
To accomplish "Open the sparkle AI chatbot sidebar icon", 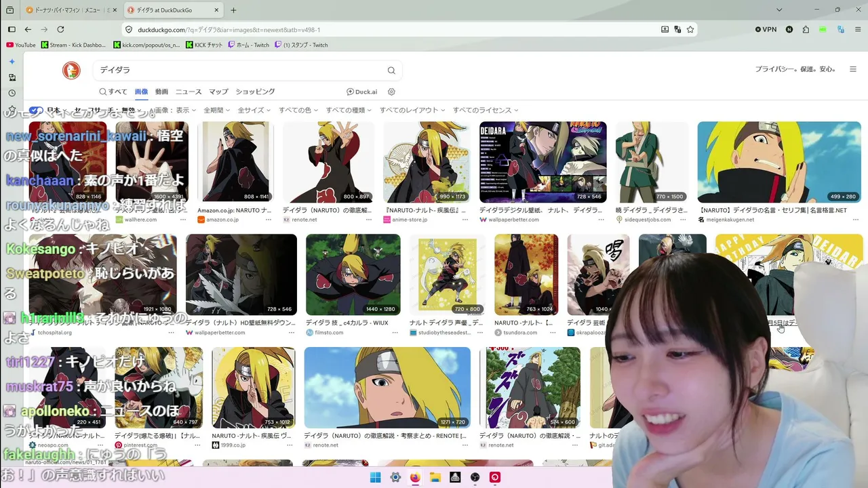I will coord(12,62).
